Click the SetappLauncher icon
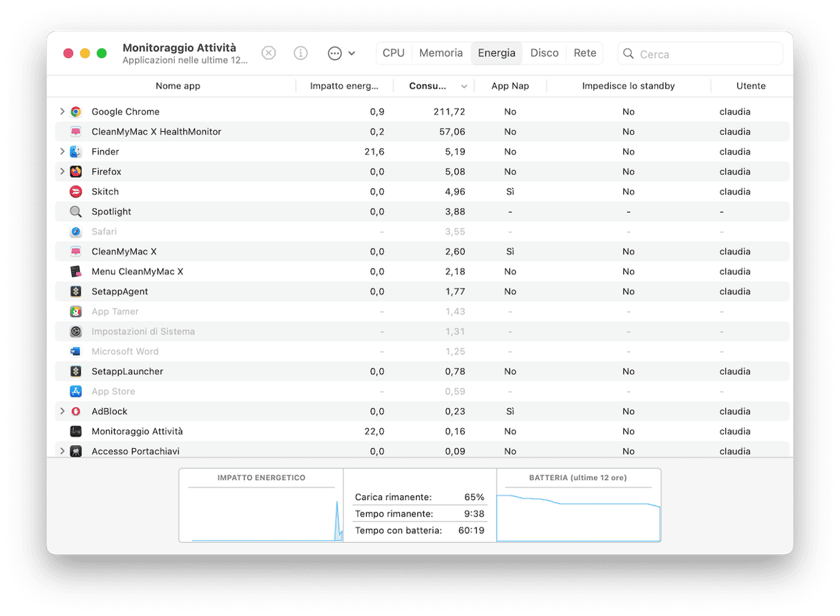840x616 pixels. tap(76, 372)
